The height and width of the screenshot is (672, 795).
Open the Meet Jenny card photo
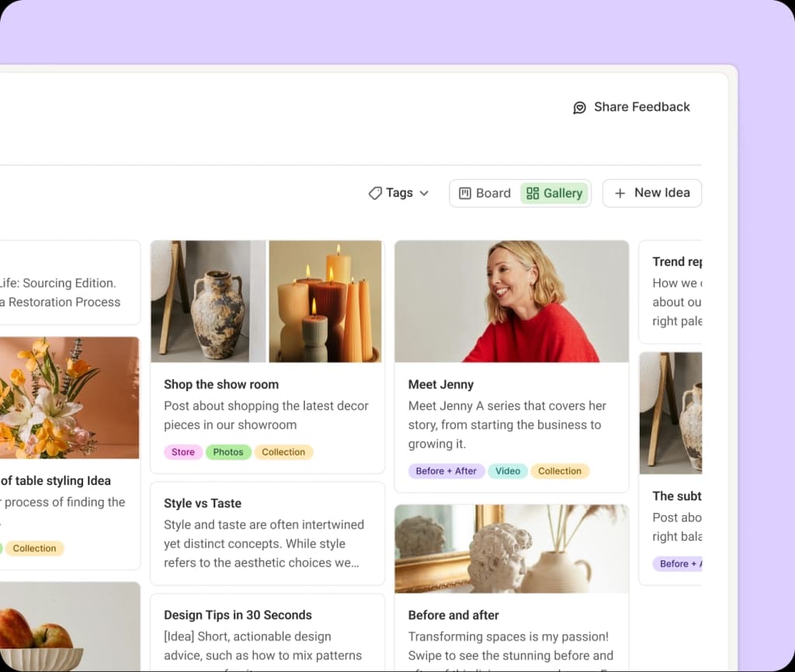point(512,301)
